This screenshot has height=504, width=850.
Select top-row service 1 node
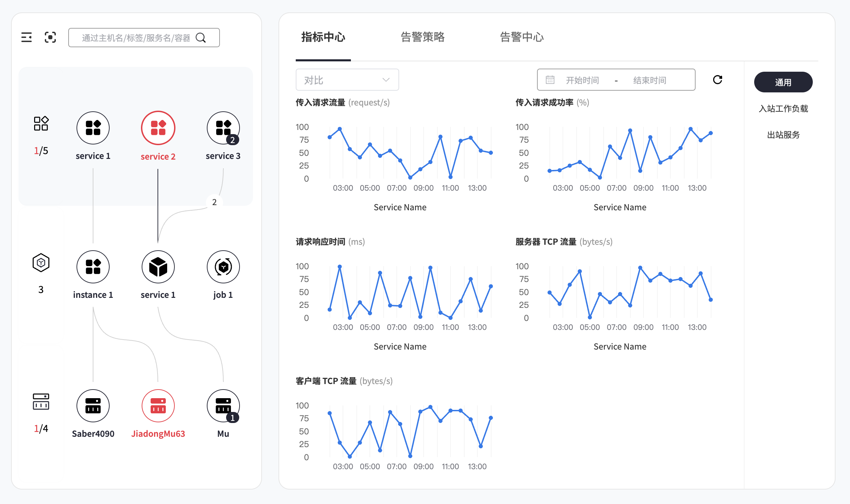pos(93,128)
